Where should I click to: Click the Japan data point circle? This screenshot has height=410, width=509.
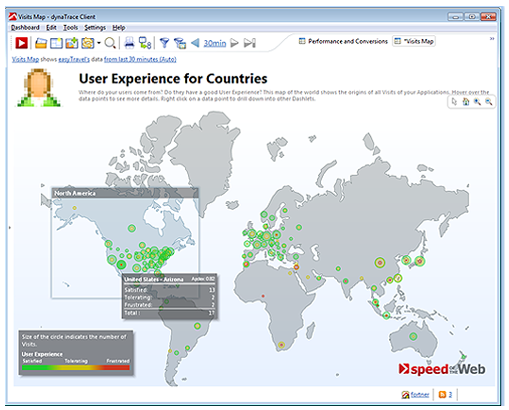[420, 261]
